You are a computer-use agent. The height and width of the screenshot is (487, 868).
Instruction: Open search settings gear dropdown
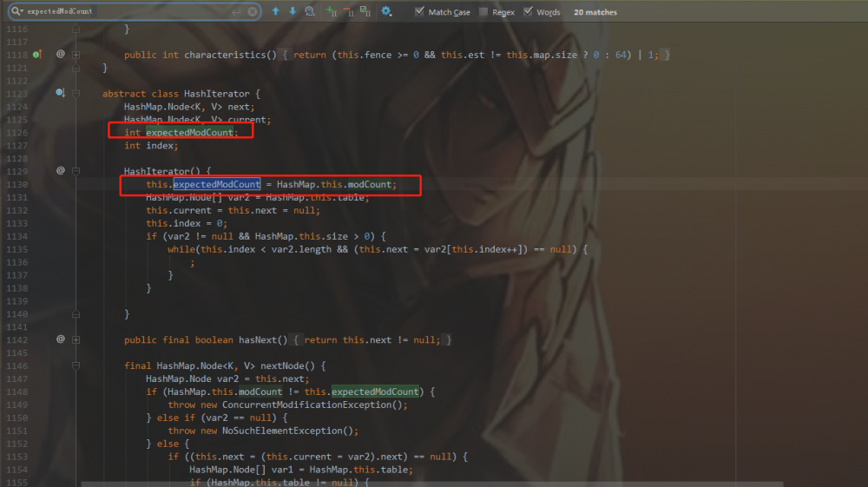tap(386, 11)
